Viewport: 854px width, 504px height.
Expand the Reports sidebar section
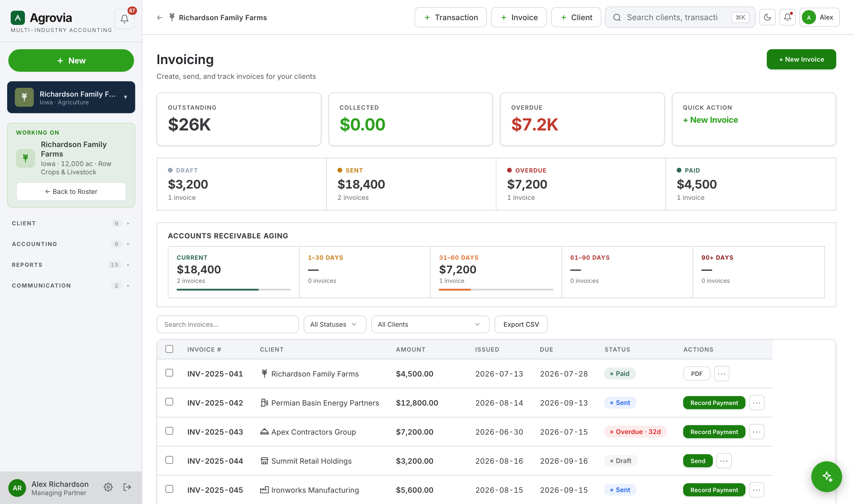click(71, 264)
